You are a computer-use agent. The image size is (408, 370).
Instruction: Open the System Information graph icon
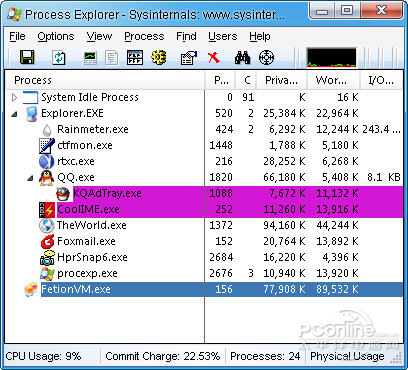pos(90,58)
